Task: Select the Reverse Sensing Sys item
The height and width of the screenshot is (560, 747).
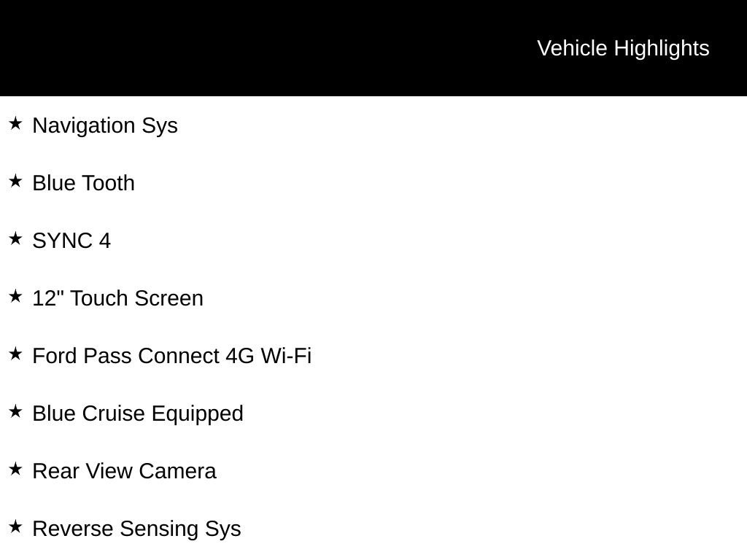Action: click(x=136, y=529)
